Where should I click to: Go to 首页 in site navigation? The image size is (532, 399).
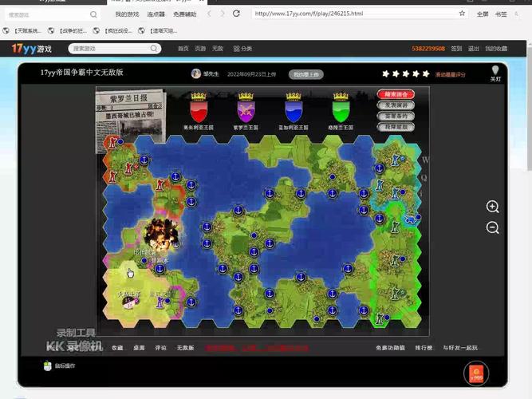point(183,49)
